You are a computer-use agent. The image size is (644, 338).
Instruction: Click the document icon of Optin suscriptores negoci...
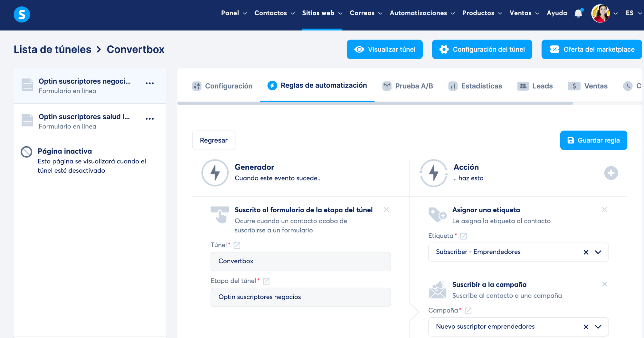(27, 85)
